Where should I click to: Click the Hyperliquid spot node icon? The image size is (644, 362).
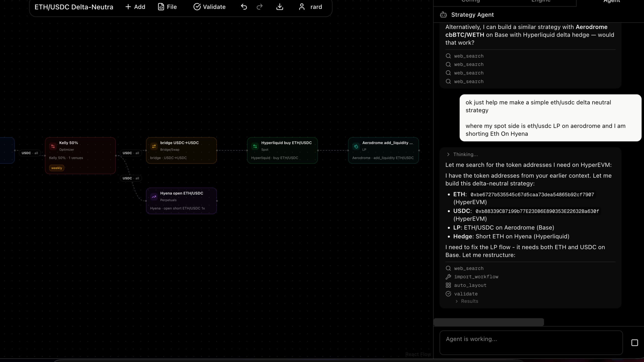255,146
